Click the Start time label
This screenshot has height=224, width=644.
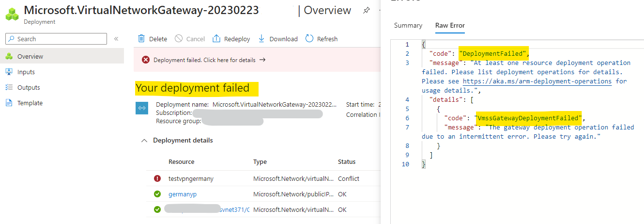(x=360, y=104)
